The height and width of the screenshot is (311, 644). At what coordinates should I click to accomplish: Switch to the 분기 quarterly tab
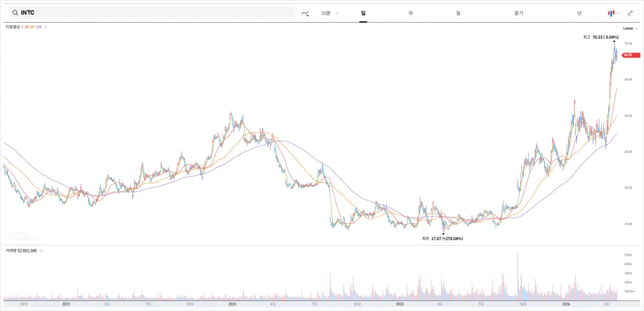519,13
